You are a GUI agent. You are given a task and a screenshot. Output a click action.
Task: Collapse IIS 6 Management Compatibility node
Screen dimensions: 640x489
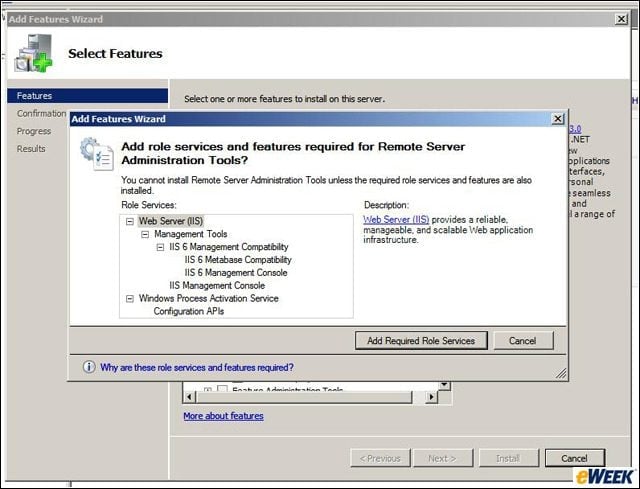(160, 247)
